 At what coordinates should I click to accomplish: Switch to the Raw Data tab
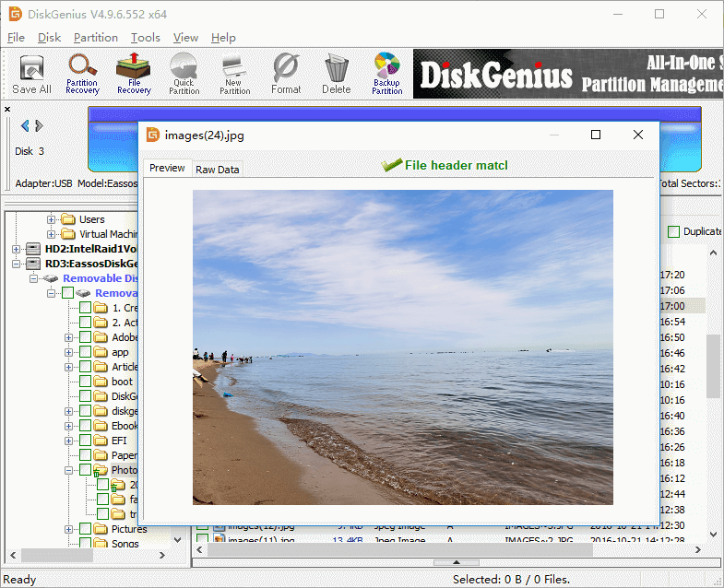pyautogui.click(x=217, y=170)
